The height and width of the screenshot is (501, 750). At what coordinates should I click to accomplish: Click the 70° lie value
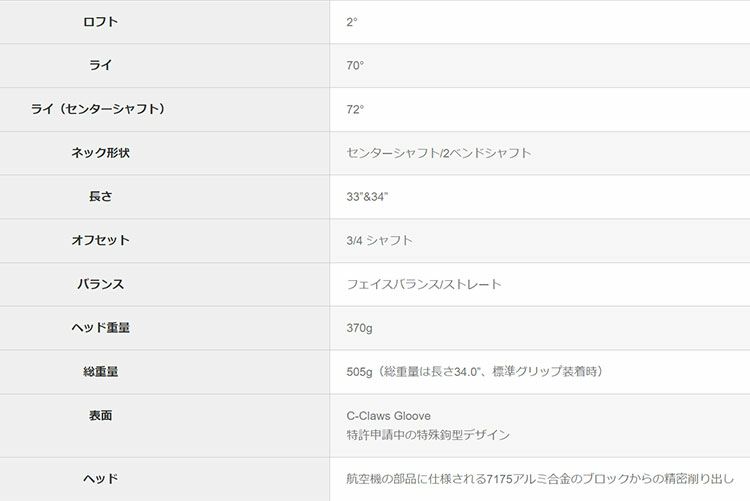pos(355,66)
